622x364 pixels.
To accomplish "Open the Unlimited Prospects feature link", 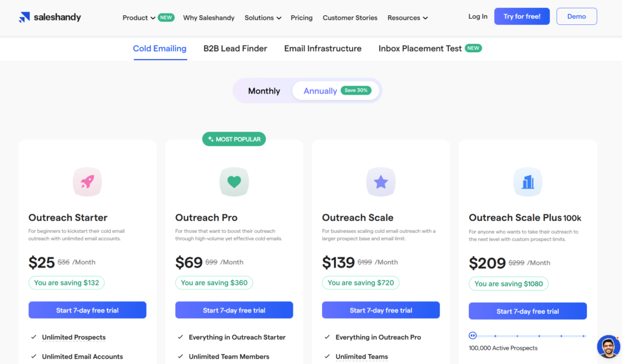I will [x=74, y=337].
